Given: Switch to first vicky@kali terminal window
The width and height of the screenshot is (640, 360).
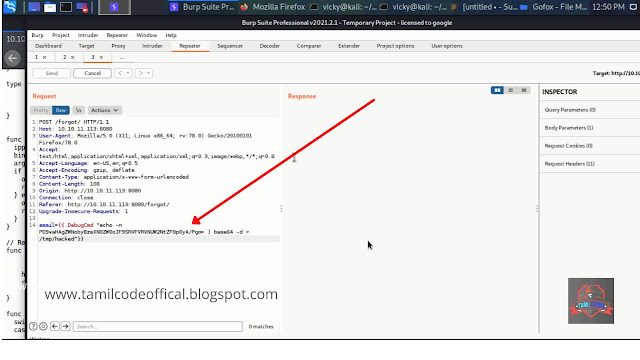Looking at the screenshot, I should pos(343,7).
